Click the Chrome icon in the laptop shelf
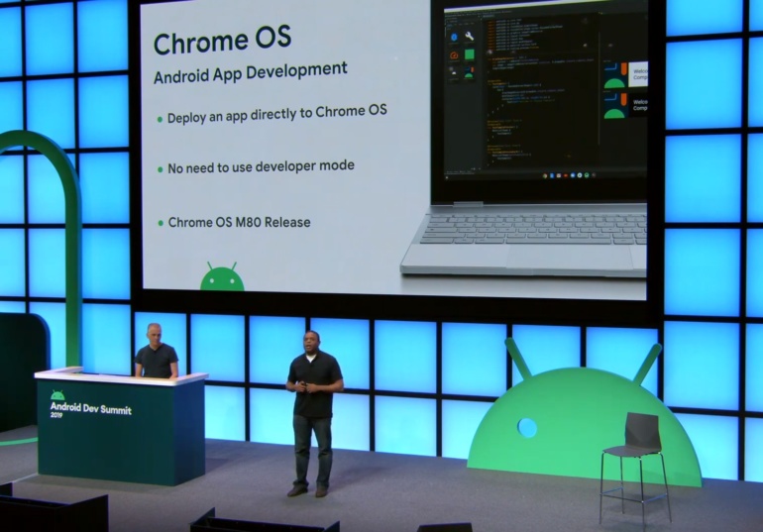763x532 pixels. [545, 175]
